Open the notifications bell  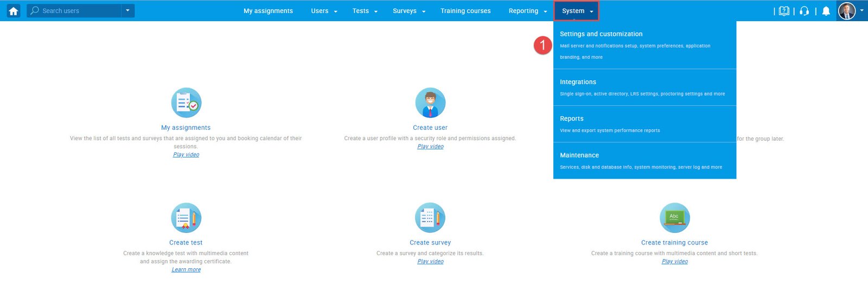tap(826, 11)
